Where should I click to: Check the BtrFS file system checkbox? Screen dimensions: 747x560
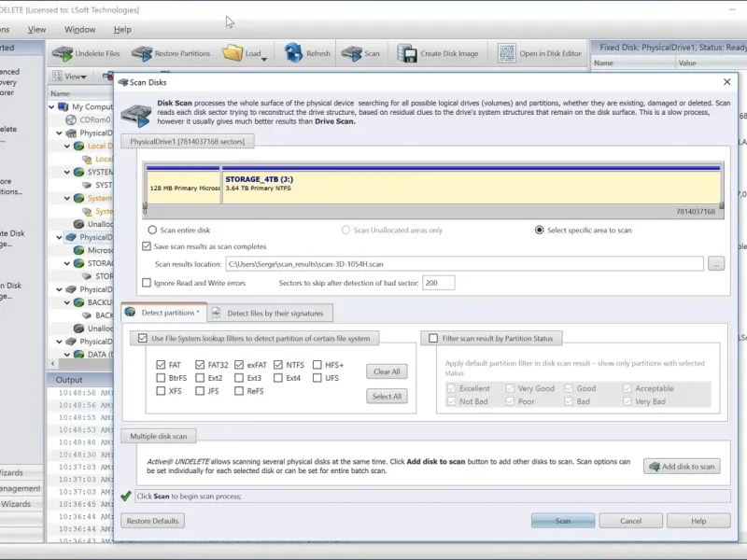tap(161, 378)
